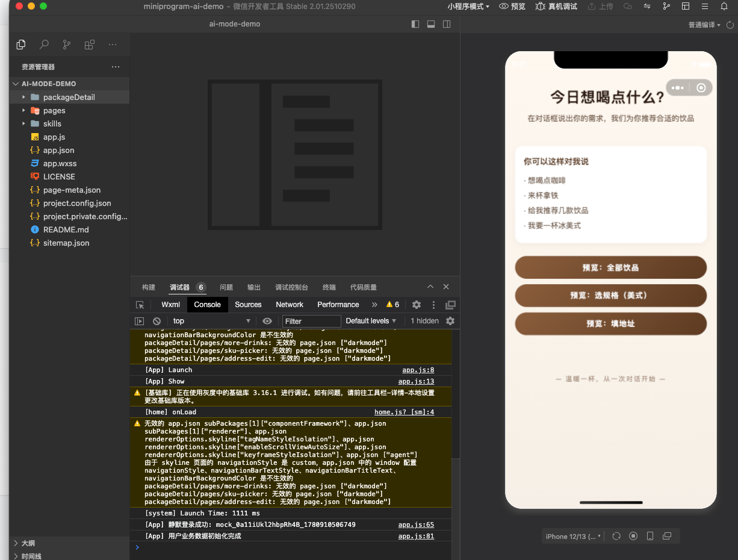Open the activity bar more (…) icon
Screen dimensions: 738x560
pyautogui.click(x=113, y=45)
